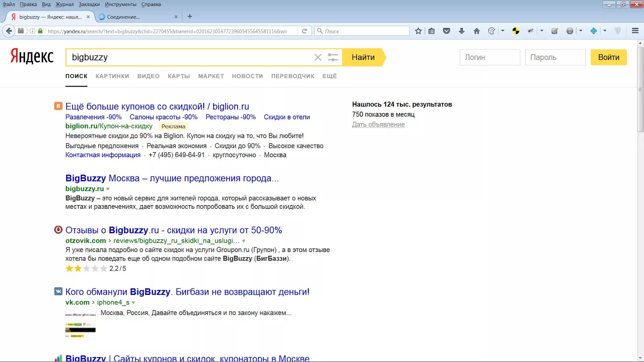Image resolution: width=644 pixels, height=362 pixels.
Task: Open the Firefox hamburger menu
Action: point(635,31)
